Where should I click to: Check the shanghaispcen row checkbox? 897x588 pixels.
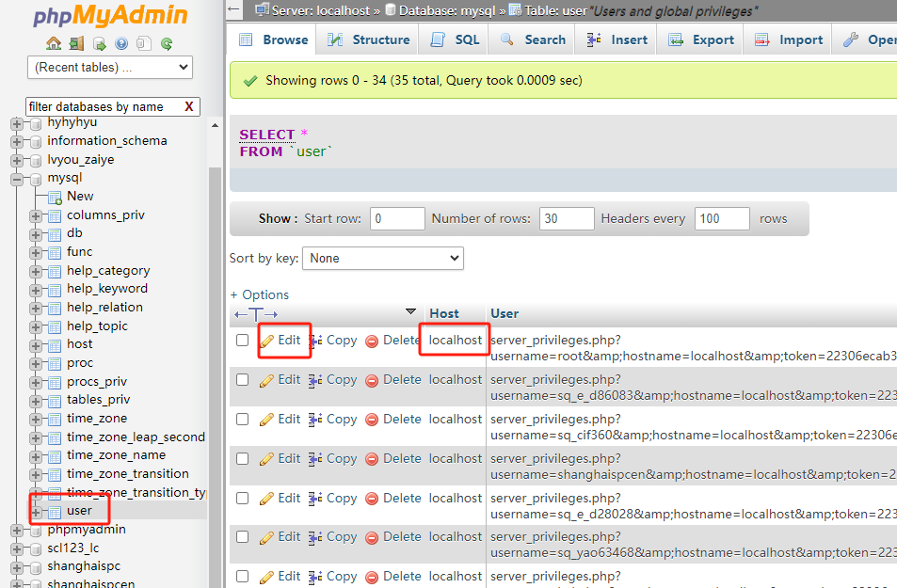coord(243,459)
